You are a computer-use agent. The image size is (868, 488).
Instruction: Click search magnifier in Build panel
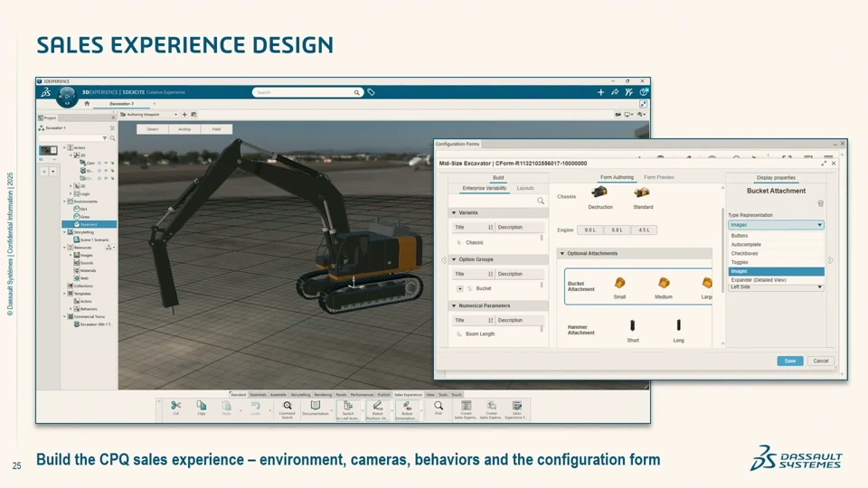coord(541,201)
